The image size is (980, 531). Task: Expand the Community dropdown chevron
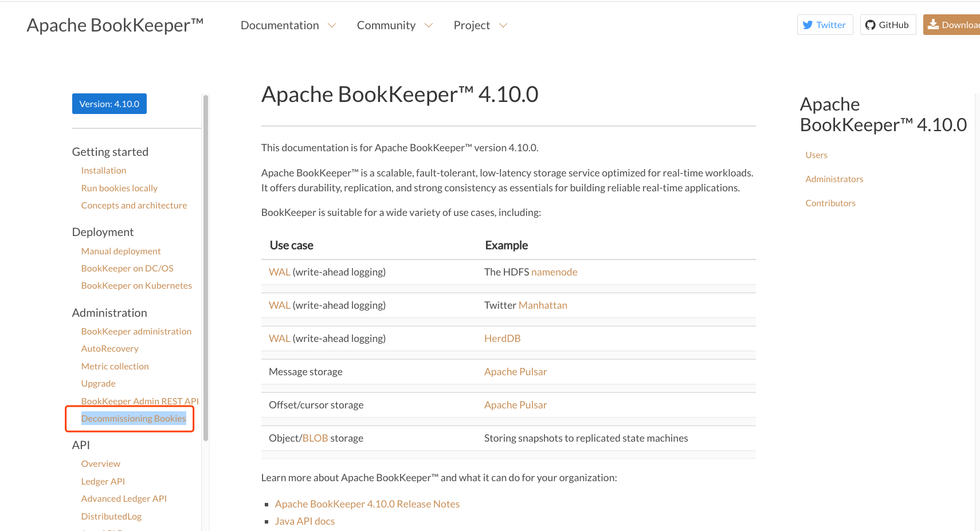click(x=429, y=25)
